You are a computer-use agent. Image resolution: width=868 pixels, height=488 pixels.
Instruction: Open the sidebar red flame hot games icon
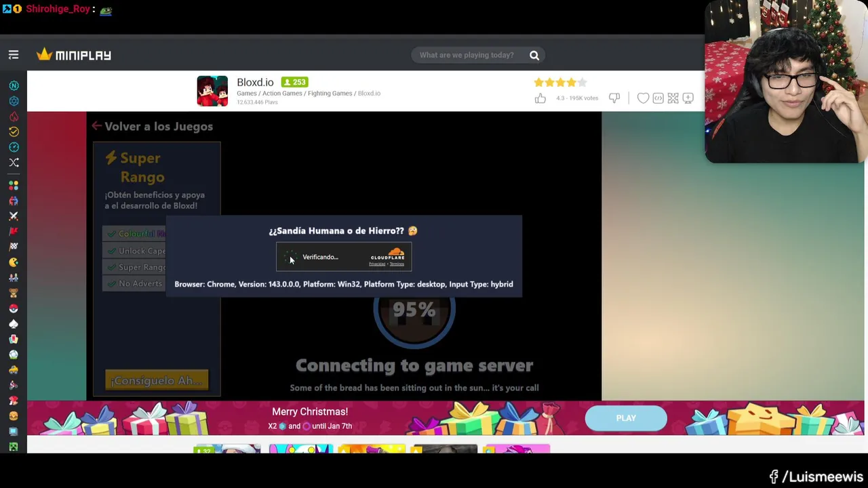(14, 117)
